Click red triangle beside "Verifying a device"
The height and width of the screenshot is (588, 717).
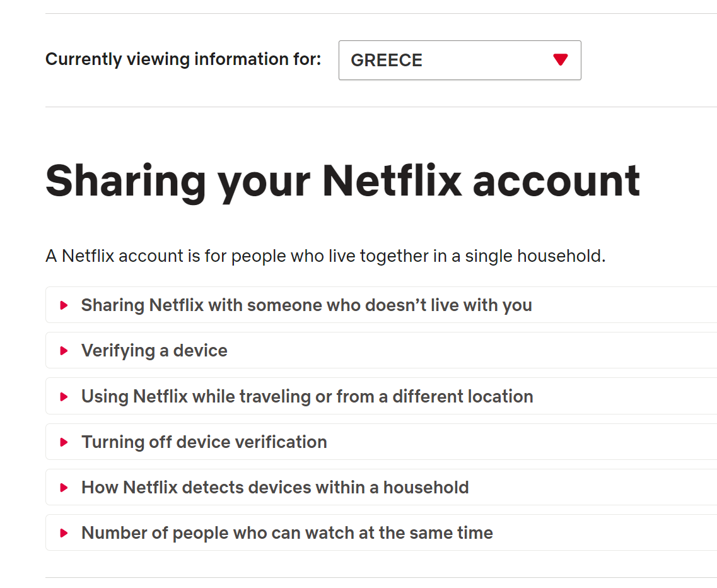coord(64,351)
